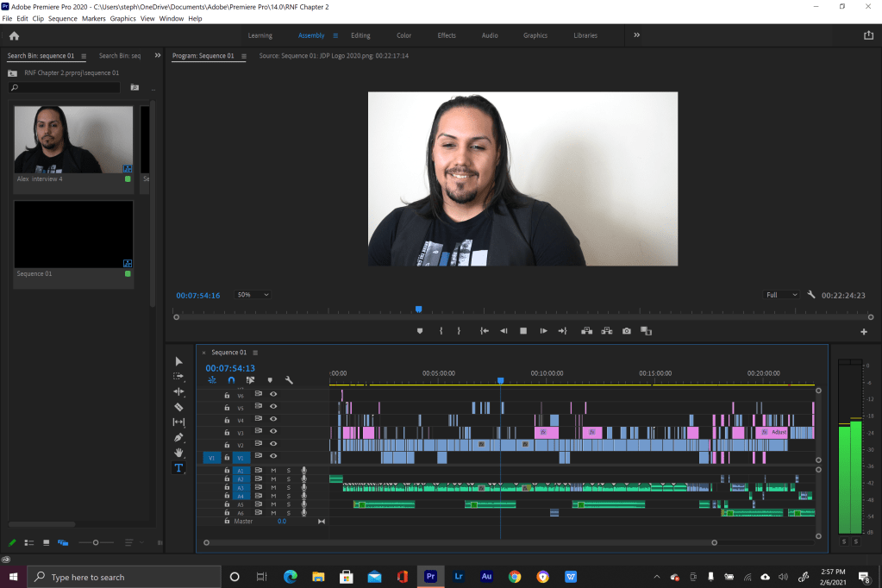Mute audio track A1
The width and height of the screenshot is (882, 588).
pyautogui.click(x=273, y=470)
